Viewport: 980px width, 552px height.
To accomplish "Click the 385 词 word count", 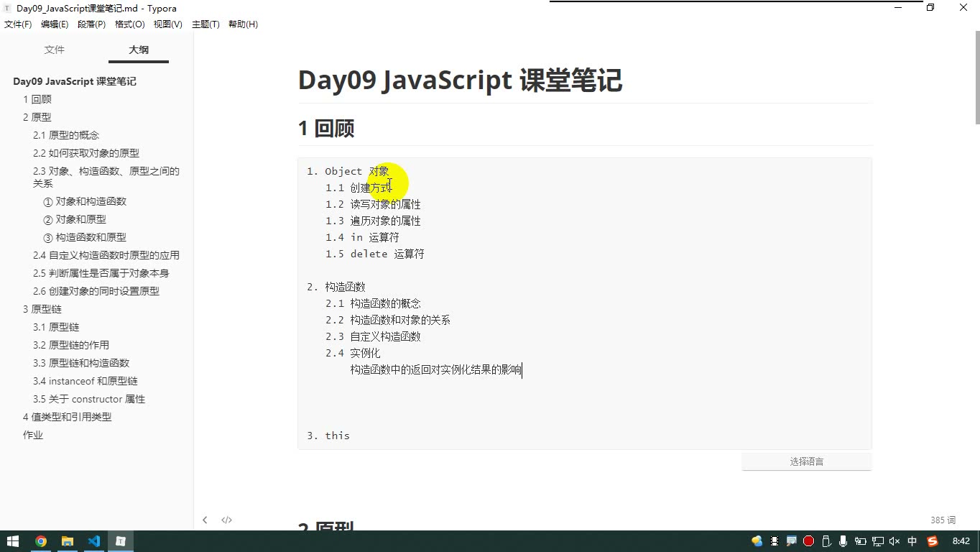I will 943,520.
